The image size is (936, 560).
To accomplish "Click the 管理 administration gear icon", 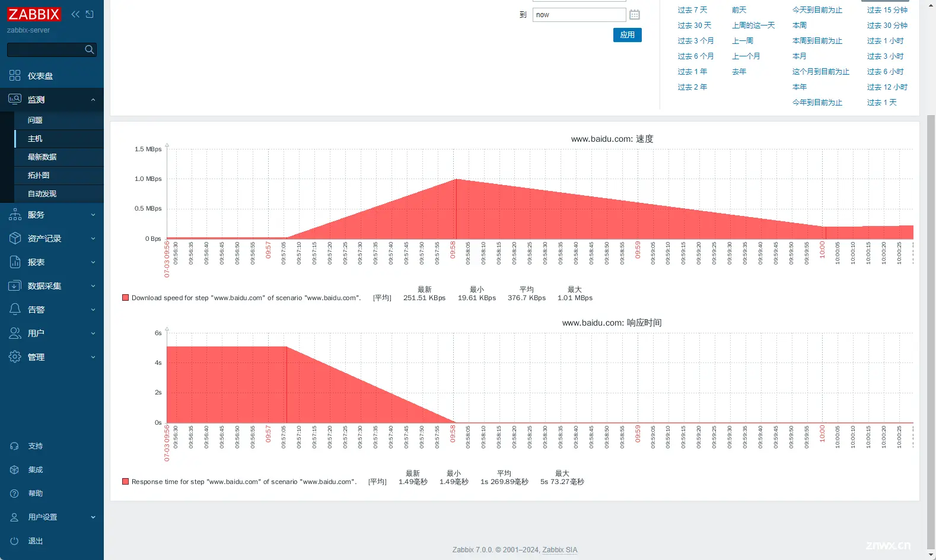I will pos(15,357).
